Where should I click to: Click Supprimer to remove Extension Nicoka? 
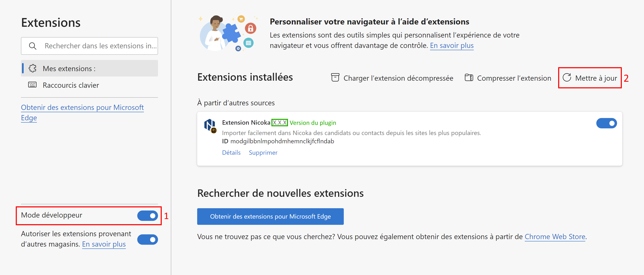pos(263,152)
